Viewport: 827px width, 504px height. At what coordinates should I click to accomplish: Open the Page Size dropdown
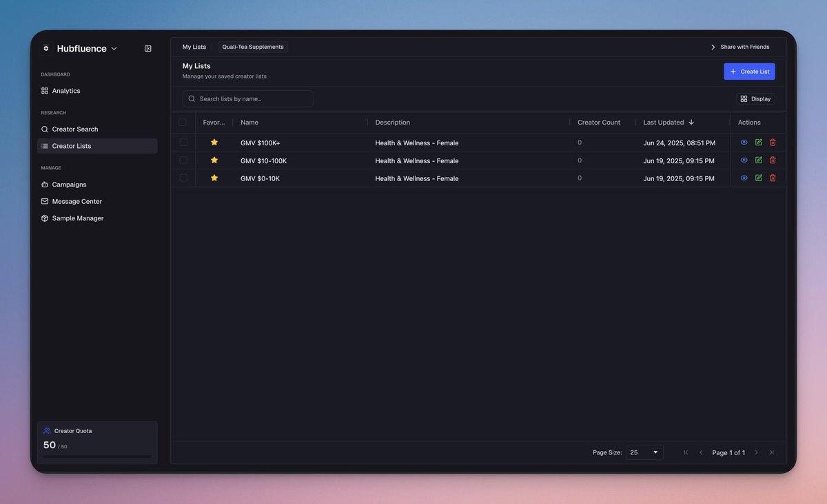click(644, 452)
